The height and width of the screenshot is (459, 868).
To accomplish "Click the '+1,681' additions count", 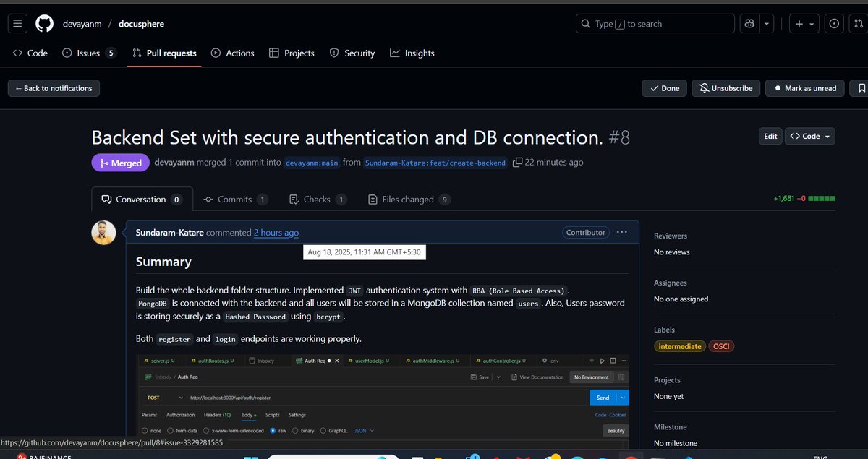I will pos(783,198).
